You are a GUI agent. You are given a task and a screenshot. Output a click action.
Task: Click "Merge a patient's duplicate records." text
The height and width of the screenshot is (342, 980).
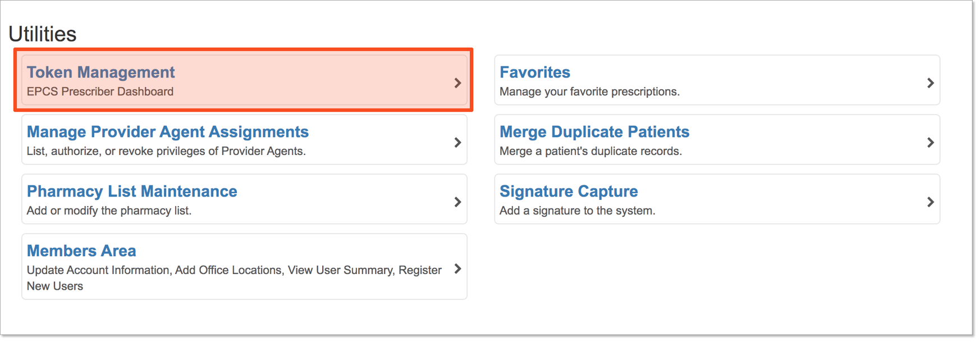pos(590,151)
